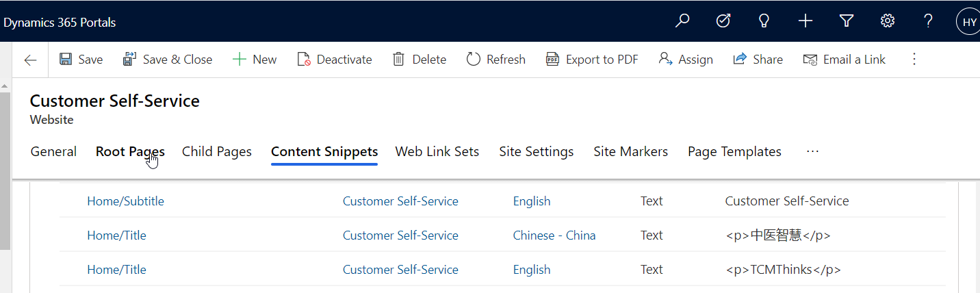Open English language link in Home/Subtitle row
This screenshot has height=293, width=980.
tap(532, 201)
